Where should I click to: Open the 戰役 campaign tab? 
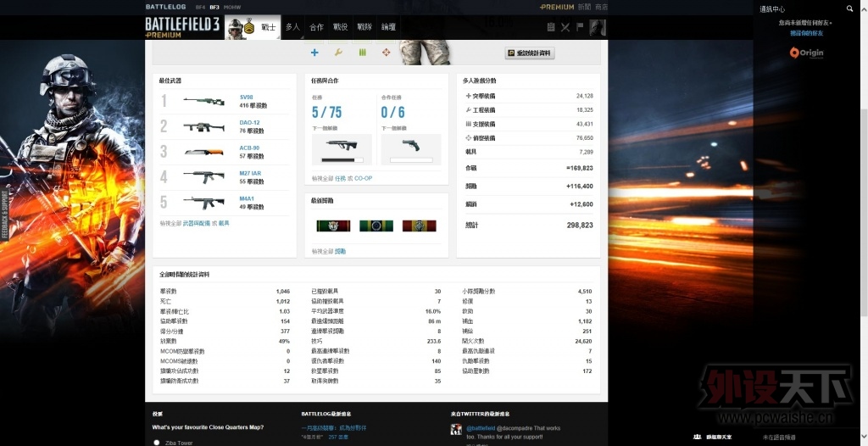pyautogui.click(x=340, y=26)
